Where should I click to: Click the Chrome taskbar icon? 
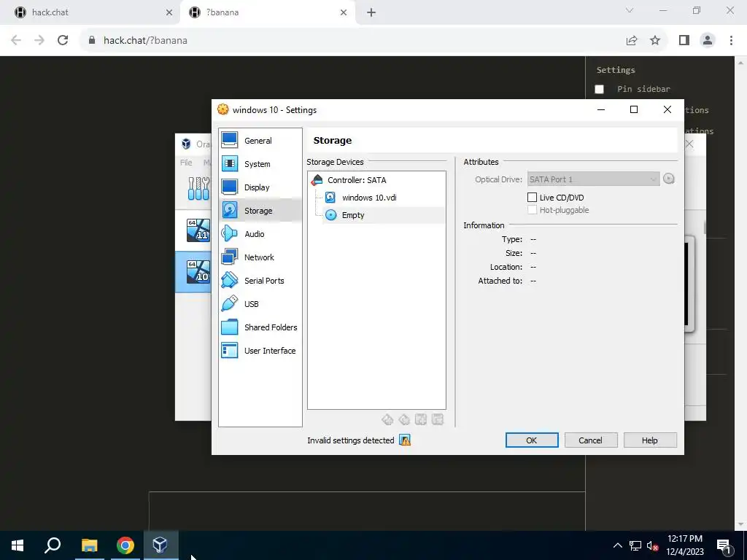coord(125,545)
